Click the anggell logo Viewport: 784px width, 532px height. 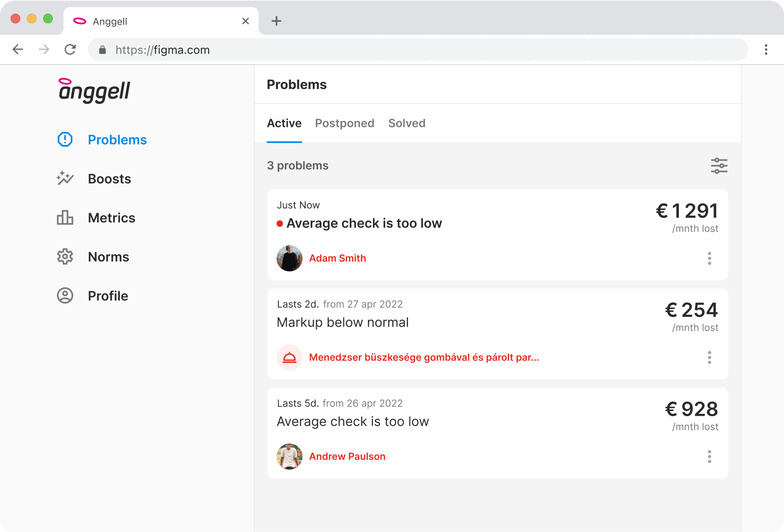click(x=95, y=90)
